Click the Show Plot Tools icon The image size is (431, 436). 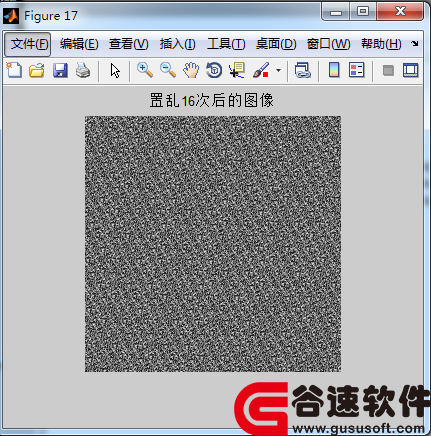(x=410, y=70)
